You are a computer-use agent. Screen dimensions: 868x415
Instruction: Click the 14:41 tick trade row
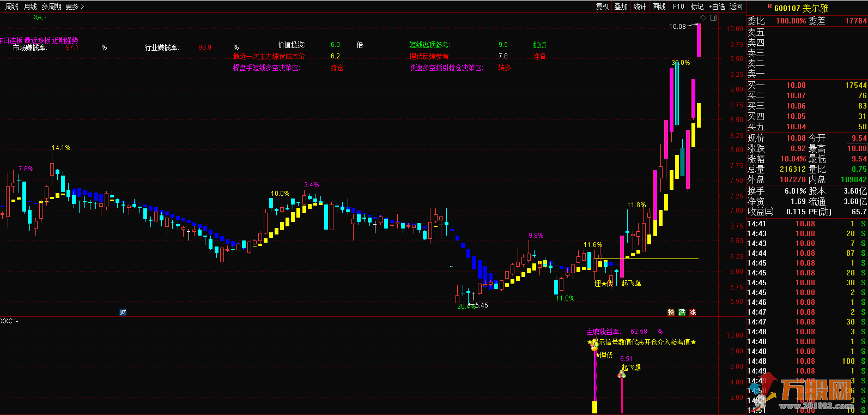(x=807, y=224)
